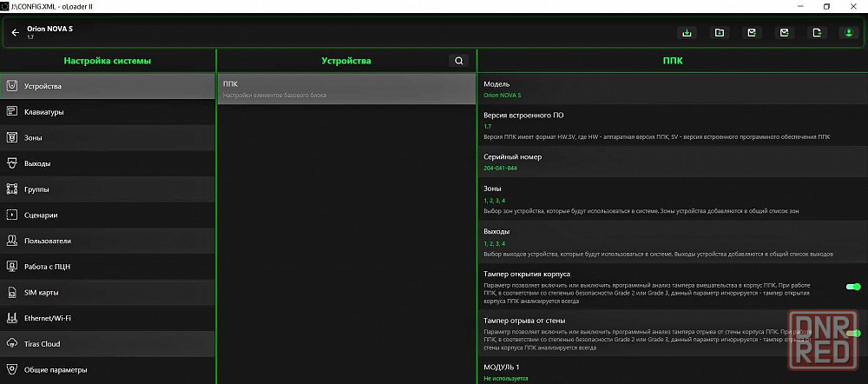Click the Tiras Cloud cloud icon
868x384 pixels.
[x=12, y=343]
